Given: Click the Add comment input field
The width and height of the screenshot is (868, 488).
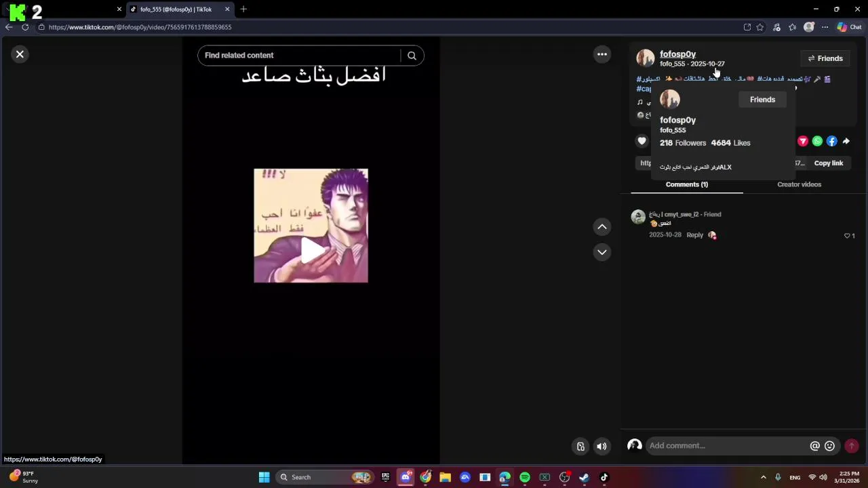Looking at the screenshot, I should [x=728, y=446].
